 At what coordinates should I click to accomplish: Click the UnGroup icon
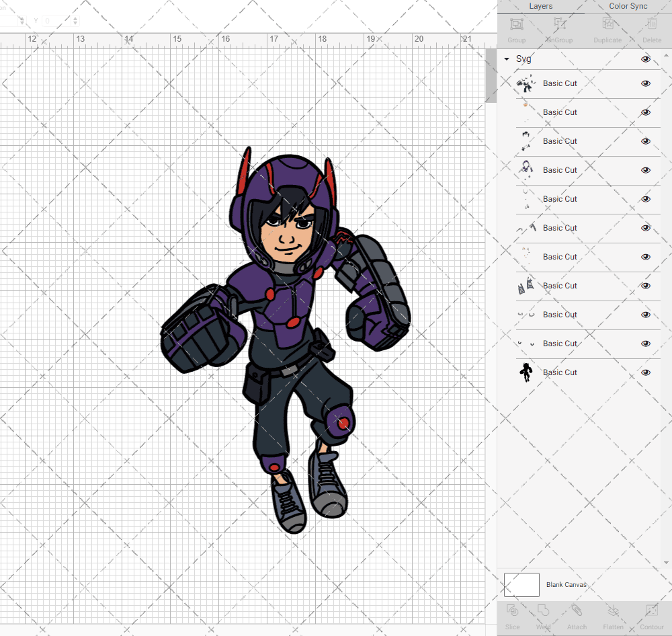[559, 24]
